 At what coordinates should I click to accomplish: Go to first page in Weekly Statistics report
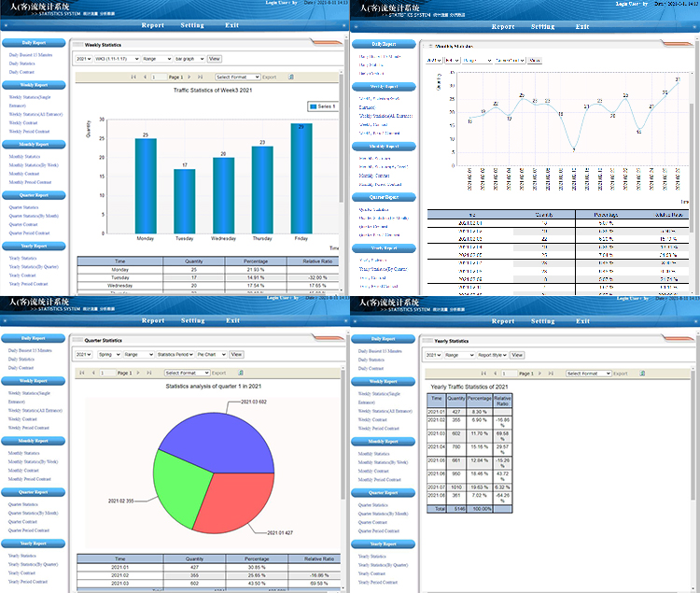134,77
